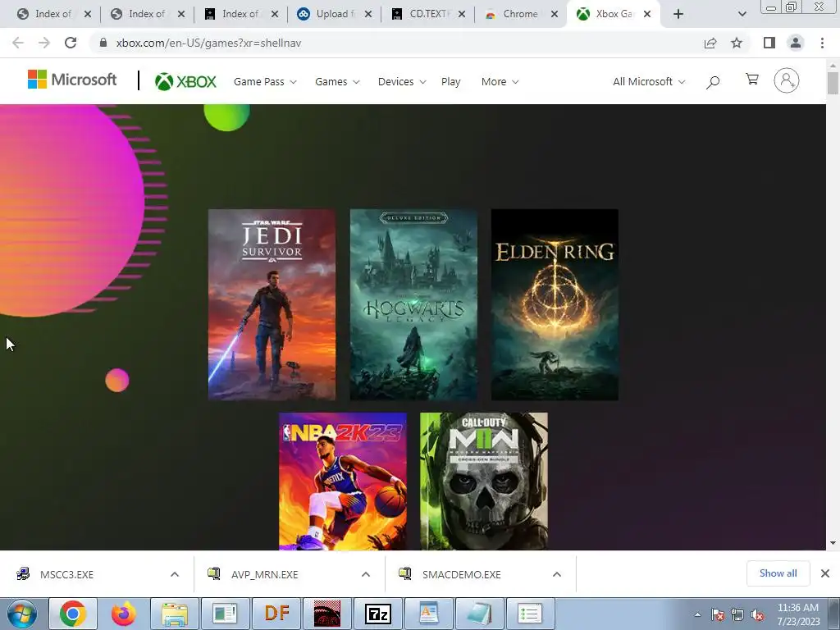Click the network tray icon
Image resolution: width=840 pixels, height=630 pixels.
point(737,615)
